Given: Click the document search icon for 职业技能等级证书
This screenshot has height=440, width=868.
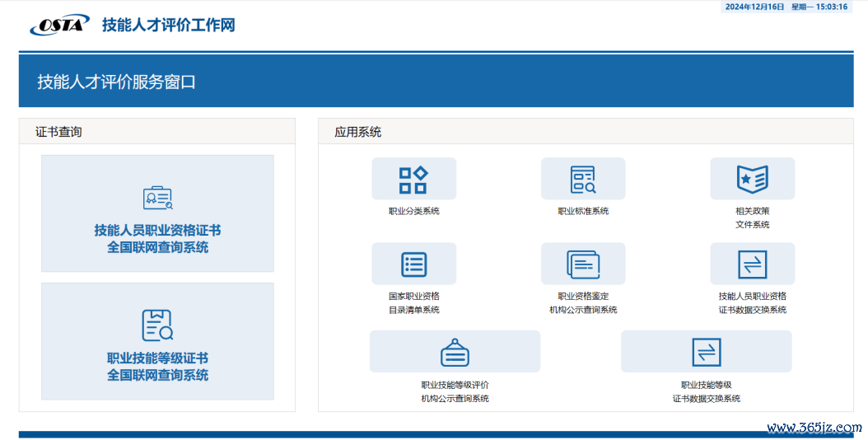Looking at the screenshot, I should pyautogui.click(x=158, y=325).
